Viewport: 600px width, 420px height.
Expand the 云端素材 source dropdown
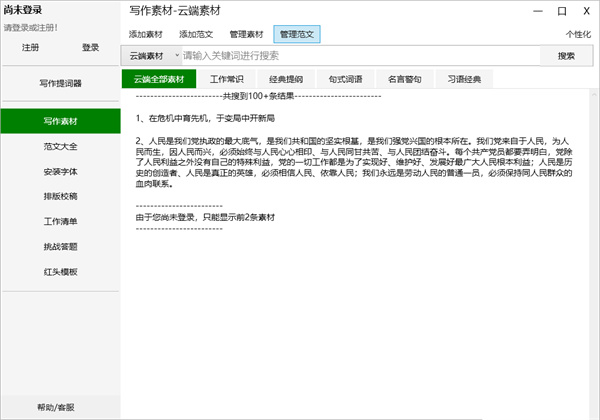[x=151, y=56]
